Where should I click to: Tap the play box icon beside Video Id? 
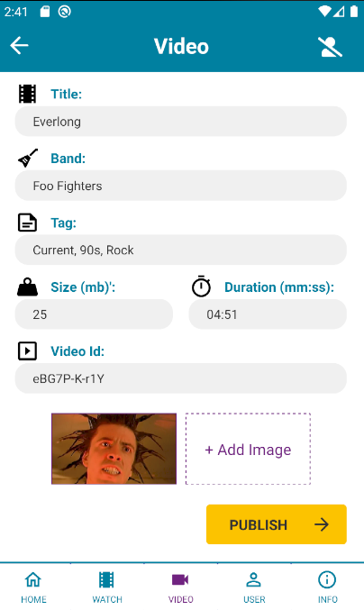(27, 351)
